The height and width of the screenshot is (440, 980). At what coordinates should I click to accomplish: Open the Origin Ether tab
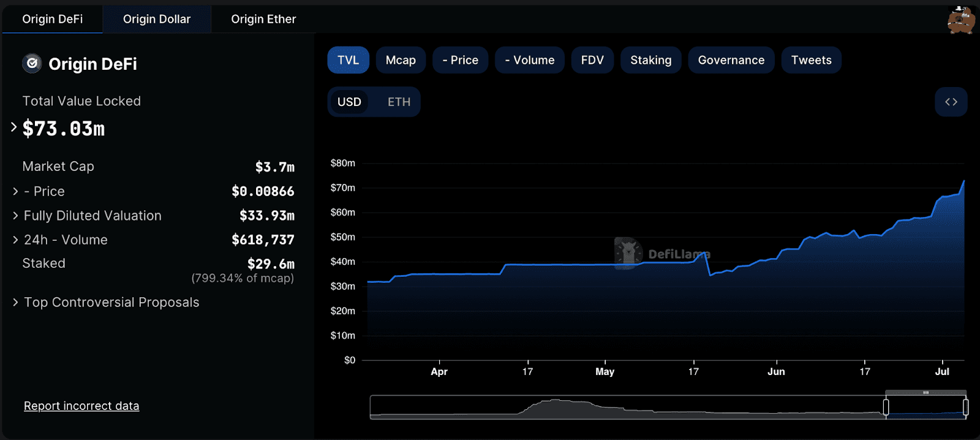point(263,19)
